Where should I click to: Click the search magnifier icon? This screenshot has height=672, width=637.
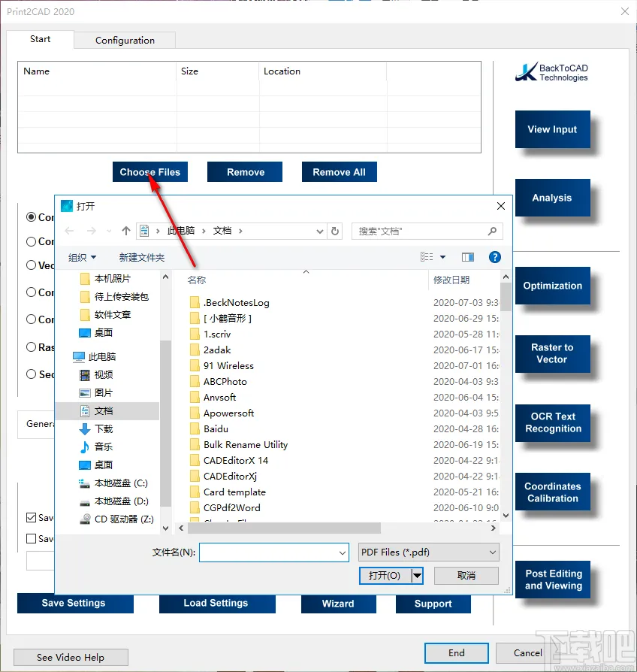pos(492,231)
